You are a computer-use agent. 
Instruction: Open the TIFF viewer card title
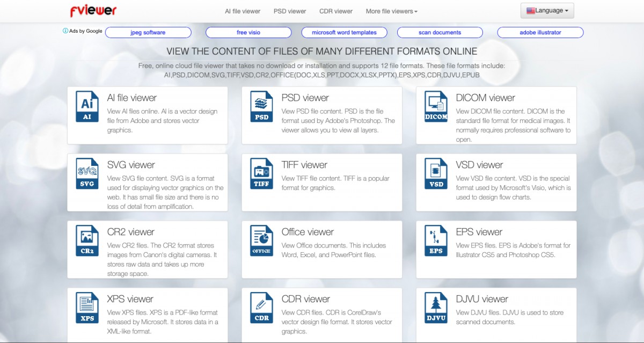tap(305, 165)
